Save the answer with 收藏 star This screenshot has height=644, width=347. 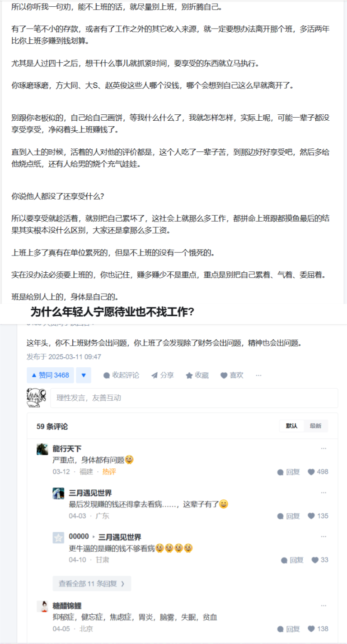coord(197,375)
